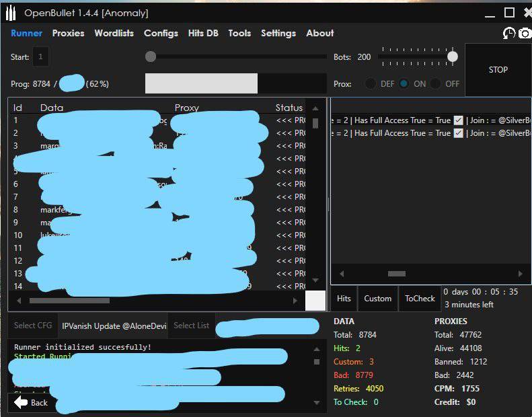Open the Runner tab

(x=26, y=33)
